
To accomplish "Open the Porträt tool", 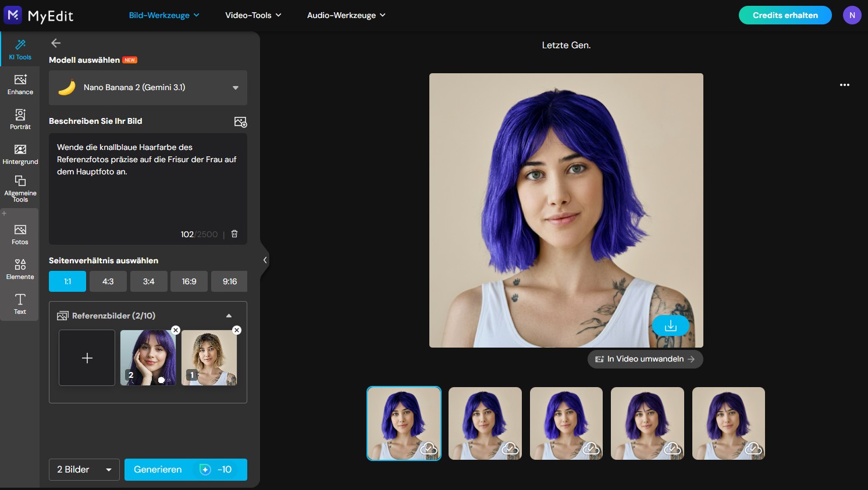I will (x=20, y=119).
